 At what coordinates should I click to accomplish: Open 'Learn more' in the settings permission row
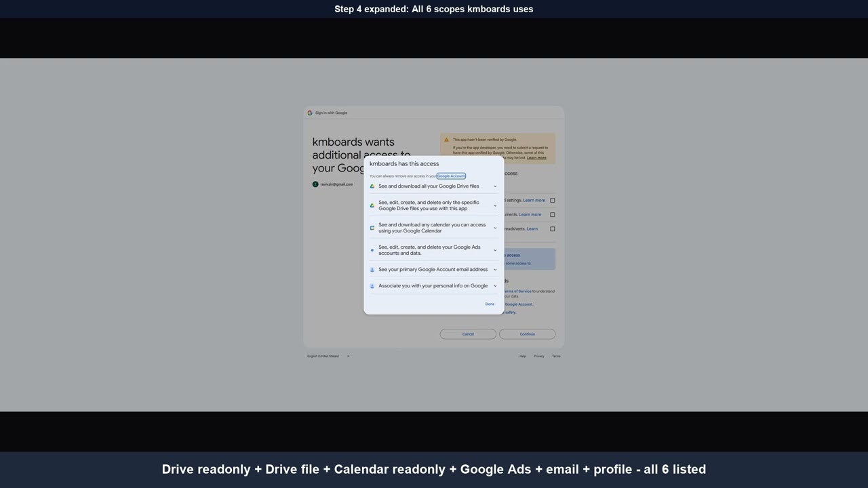click(534, 201)
